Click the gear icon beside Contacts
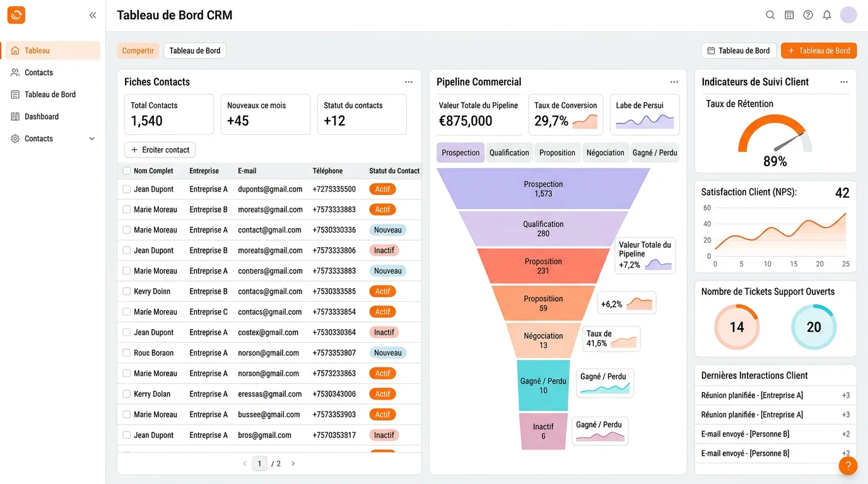This screenshot has height=484, width=868. 15,139
